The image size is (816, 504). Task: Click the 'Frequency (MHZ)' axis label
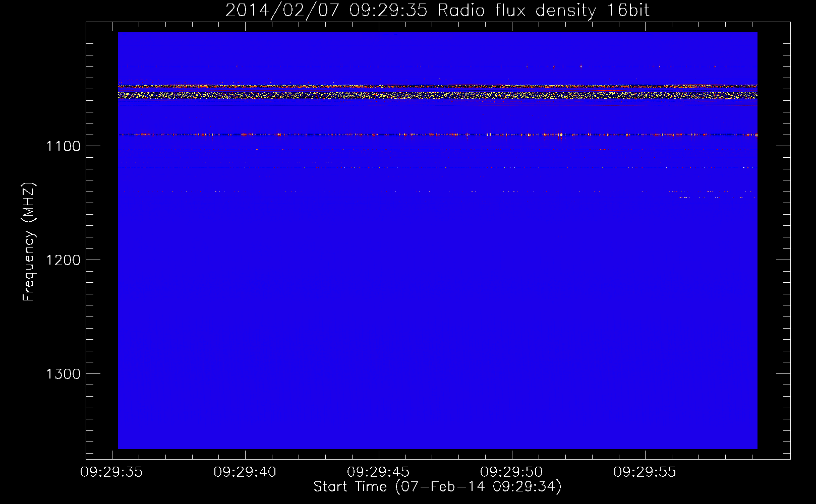pos(29,242)
